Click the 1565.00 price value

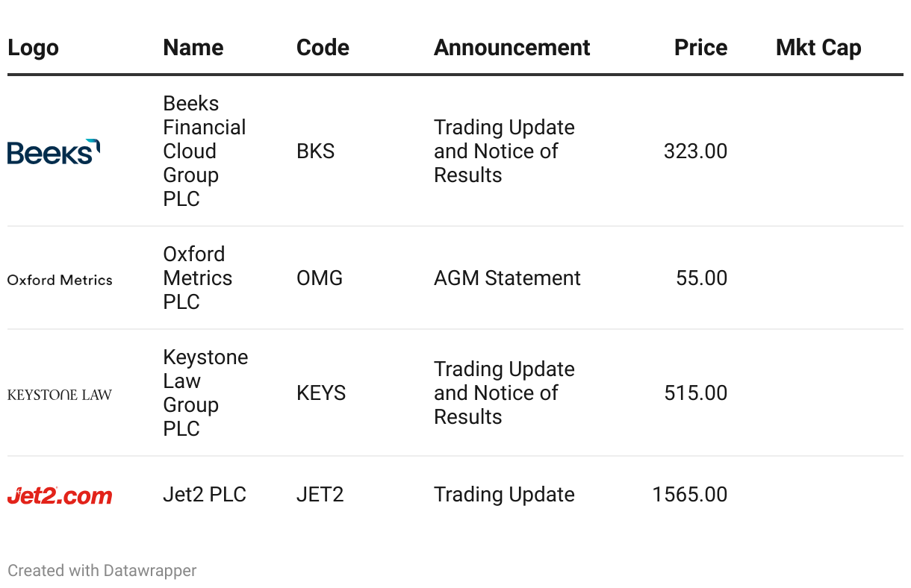pyautogui.click(x=689, y=495)
